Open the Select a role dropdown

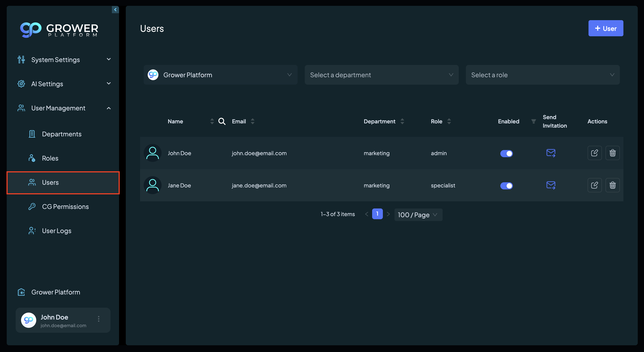pos(542,75)
